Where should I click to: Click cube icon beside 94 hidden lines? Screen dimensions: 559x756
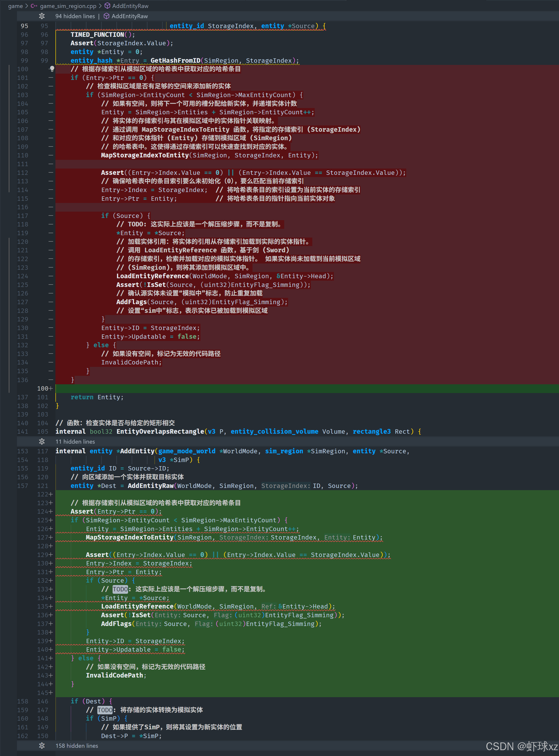pos(106,16)
